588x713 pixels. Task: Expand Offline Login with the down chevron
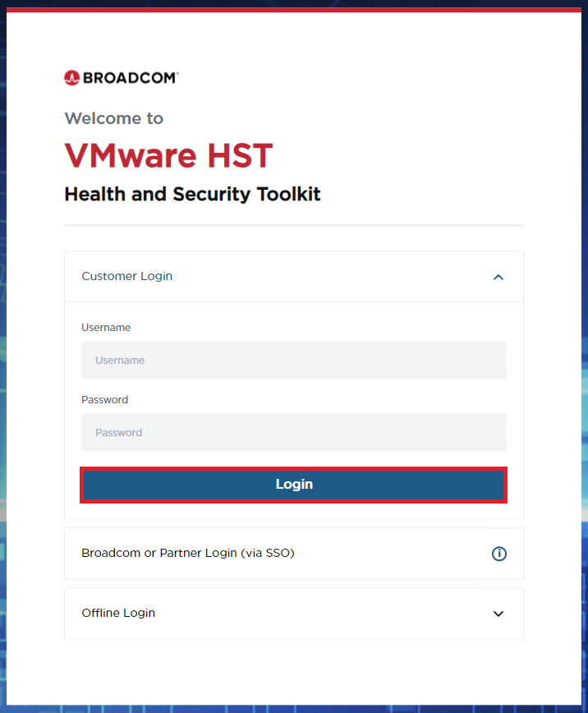coord(498,614)
